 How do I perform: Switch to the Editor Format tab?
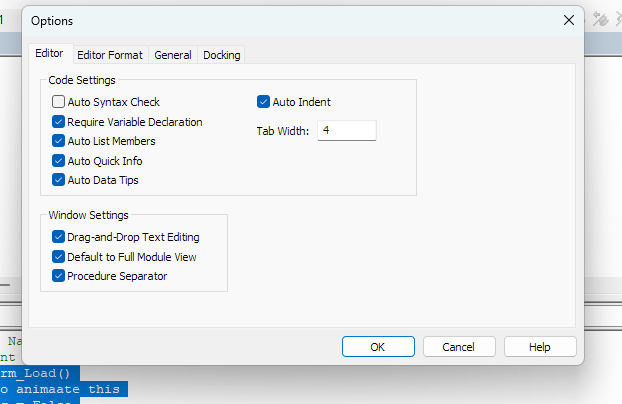[x=110, y=55]
